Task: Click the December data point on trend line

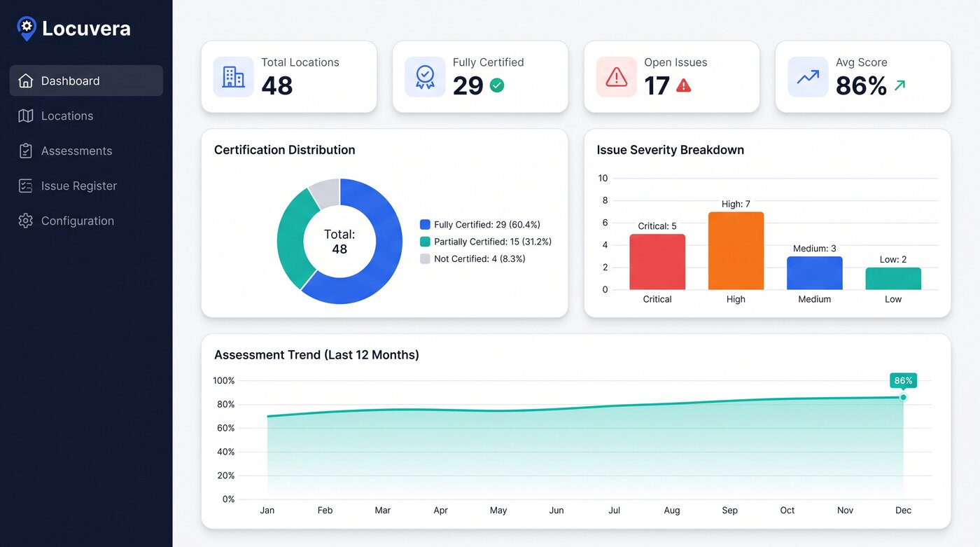Action: pyautogui.click(x=903, y=397)
